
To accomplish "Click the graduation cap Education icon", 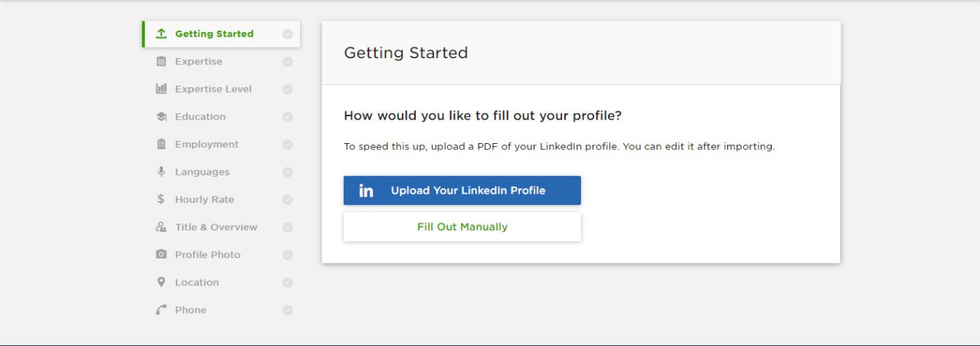I will pos(161,116).
